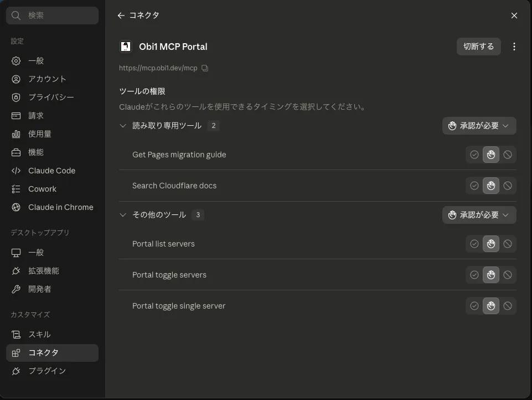532x400 pixels.
Task: Select コネクタ in the sidebar
Action: (52, 353)
